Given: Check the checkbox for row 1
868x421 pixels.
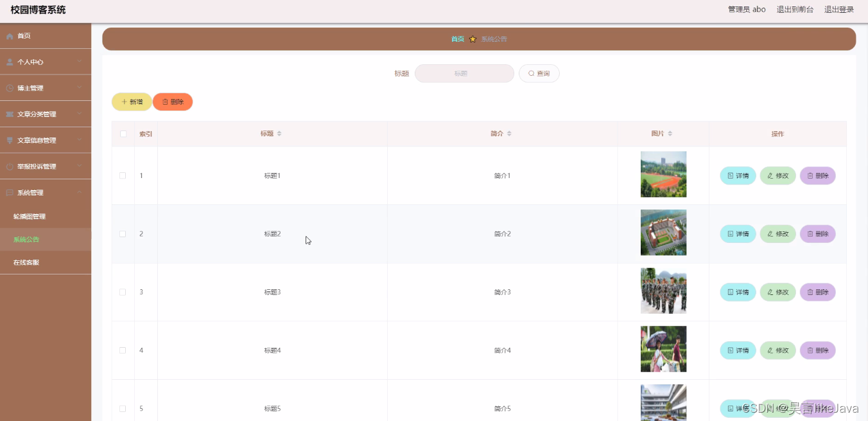Looking at the screenshot, I should tap(123, 175).
